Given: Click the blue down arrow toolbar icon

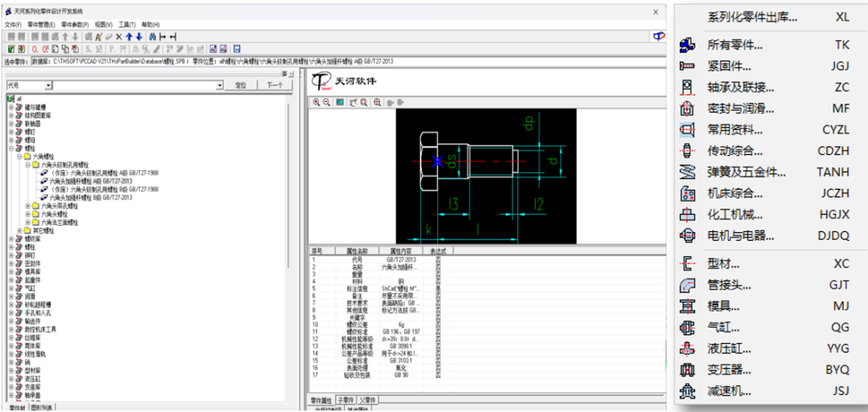Looking at the screenshot, I should tap(138, 36).
